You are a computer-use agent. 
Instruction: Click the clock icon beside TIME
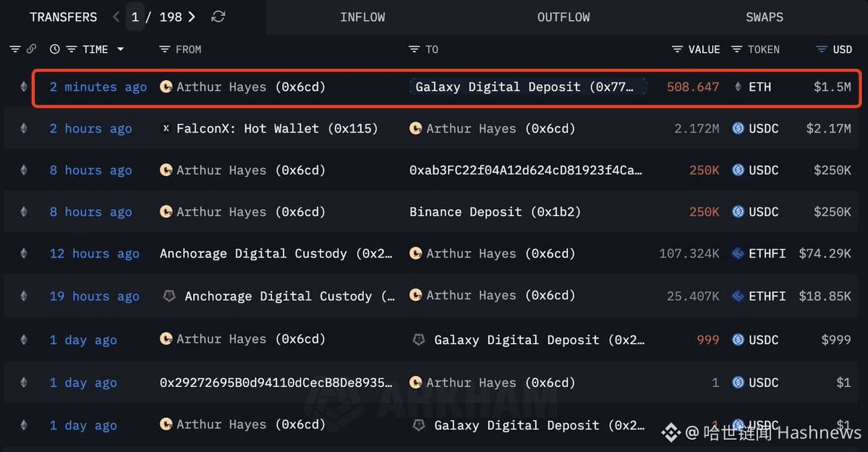click(x=54, y=49)
